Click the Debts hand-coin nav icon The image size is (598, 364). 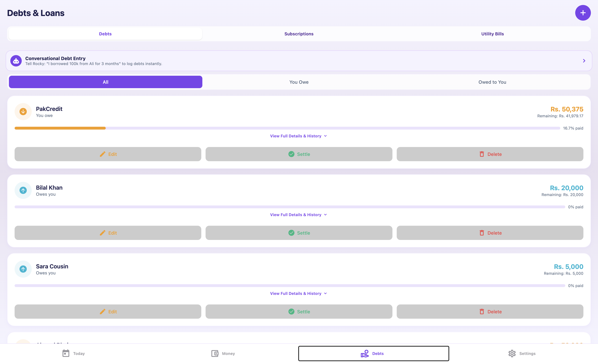coord(364,353)
